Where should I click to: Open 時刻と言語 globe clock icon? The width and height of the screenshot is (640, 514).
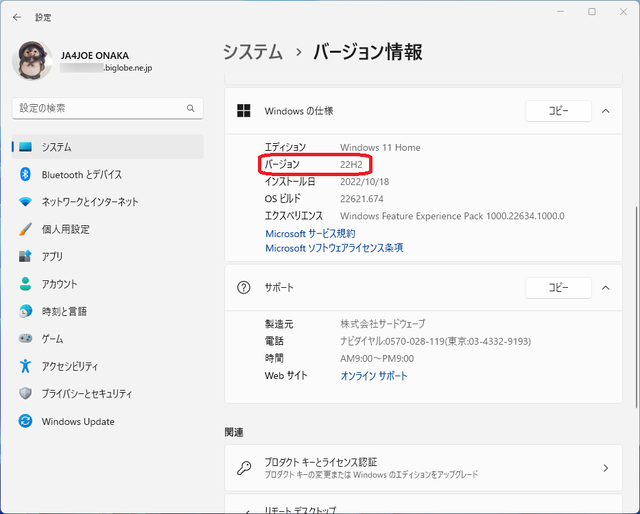tap(25, 311)
